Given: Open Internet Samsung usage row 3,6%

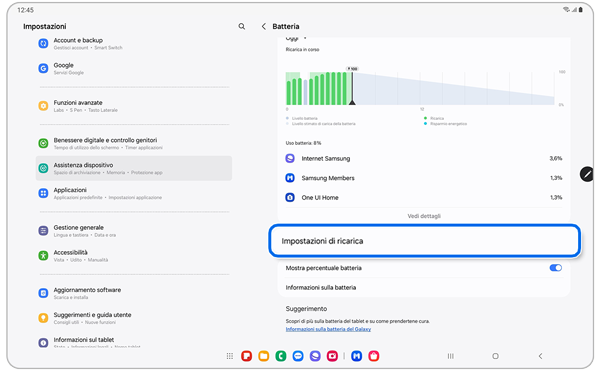Looking at the screenshot, I should pyautogui.click(x=424, y=158).
